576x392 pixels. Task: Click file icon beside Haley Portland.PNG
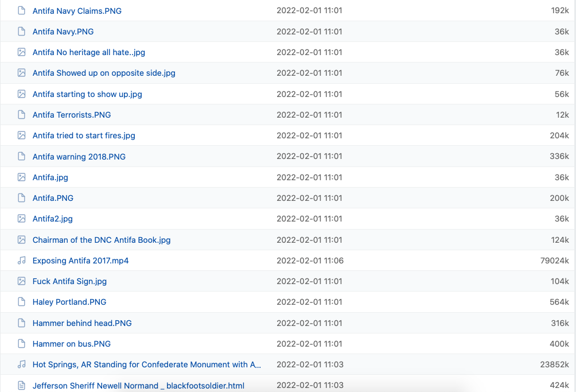coord(22,302)
